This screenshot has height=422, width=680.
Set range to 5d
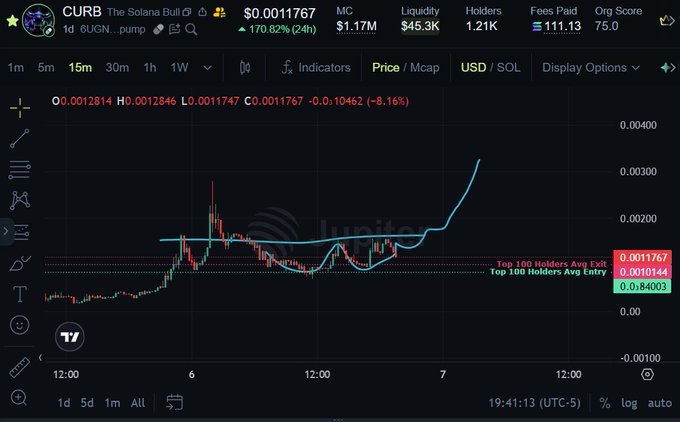tap(87, 403)
